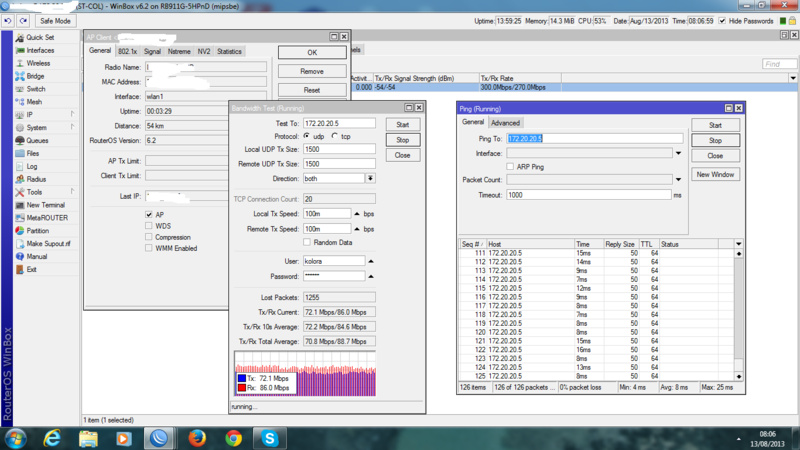Expand the Ping Interface dropdown
The height and width of the screenshot is (450, 800).
click(678, 153)
